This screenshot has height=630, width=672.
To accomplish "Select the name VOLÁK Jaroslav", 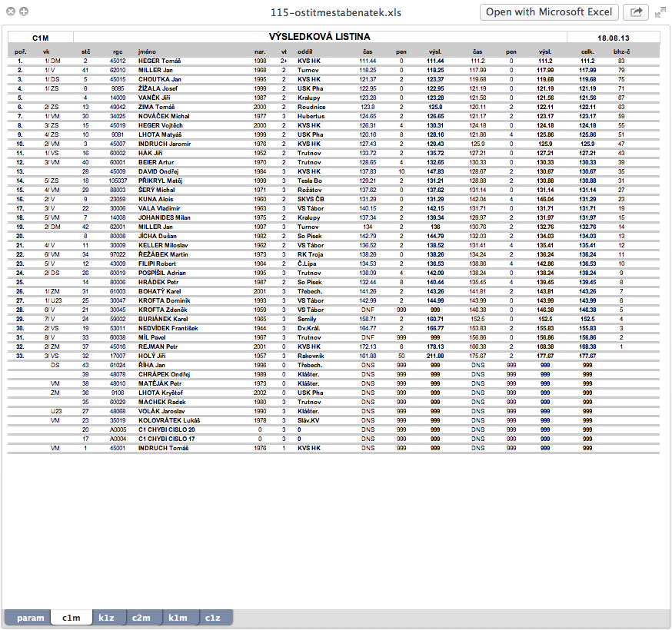I will pos(161,411).
